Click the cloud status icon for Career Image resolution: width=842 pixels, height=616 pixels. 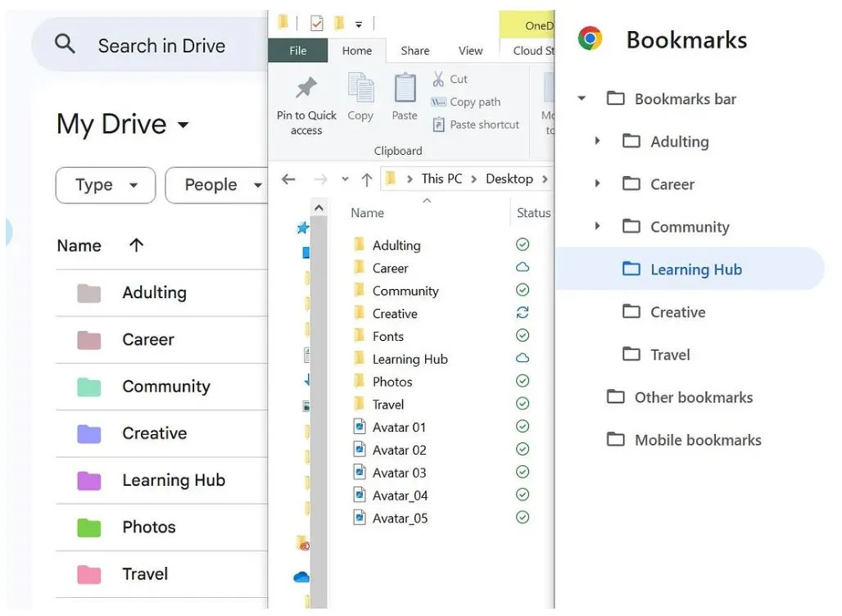[523, 268]
